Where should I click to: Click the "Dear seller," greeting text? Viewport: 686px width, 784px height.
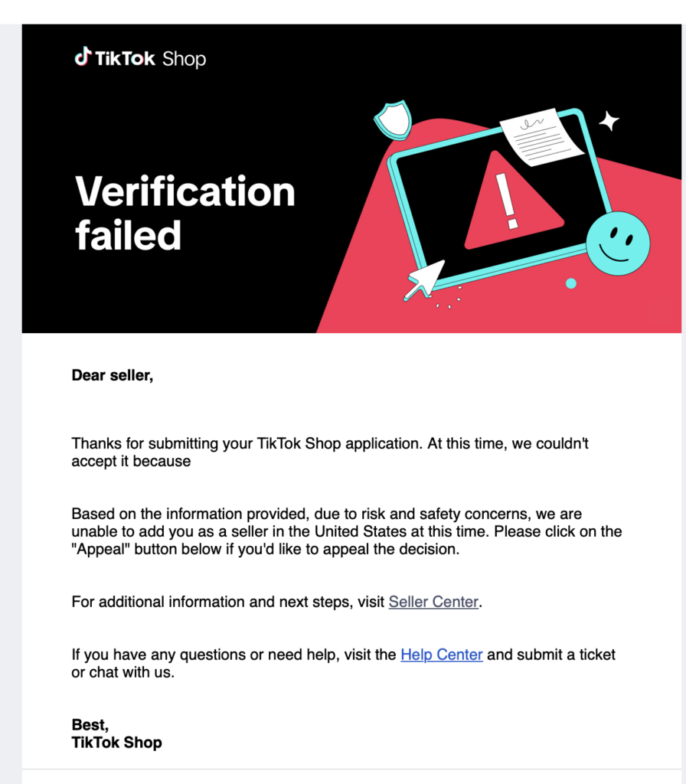[113, 375]
